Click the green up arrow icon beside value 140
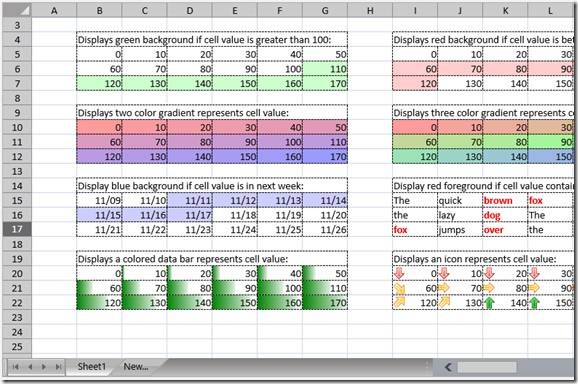 point(489,303)
